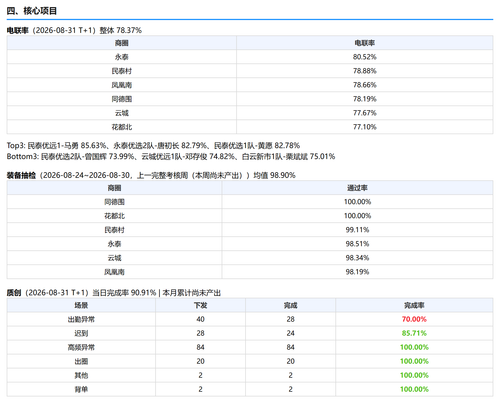This screenshot has height=403, width=500.
Task: Select the 80.52% value for 永泰
Action: tap(365, 57)
